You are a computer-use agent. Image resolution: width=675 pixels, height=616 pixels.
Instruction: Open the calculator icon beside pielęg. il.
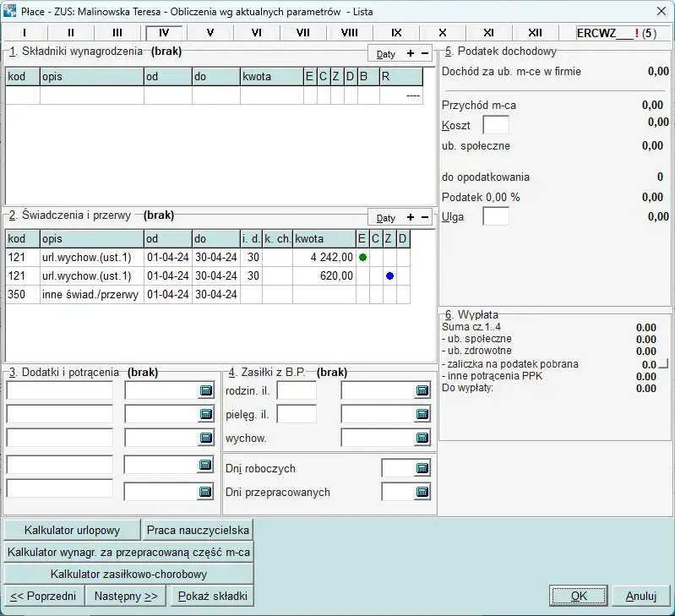pyautogui.click(x=422, y=414)
